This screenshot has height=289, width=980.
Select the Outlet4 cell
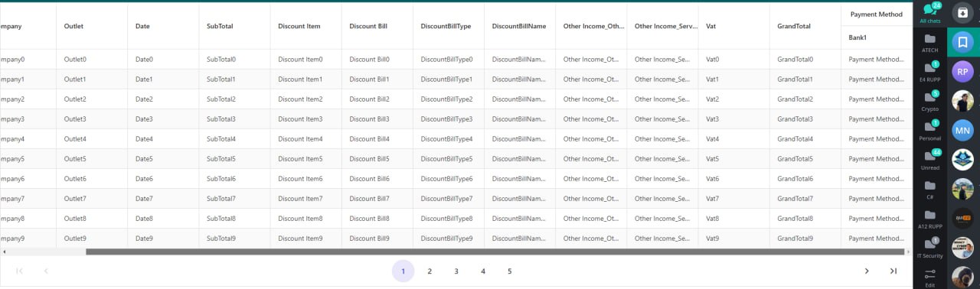tap(91, 138)
